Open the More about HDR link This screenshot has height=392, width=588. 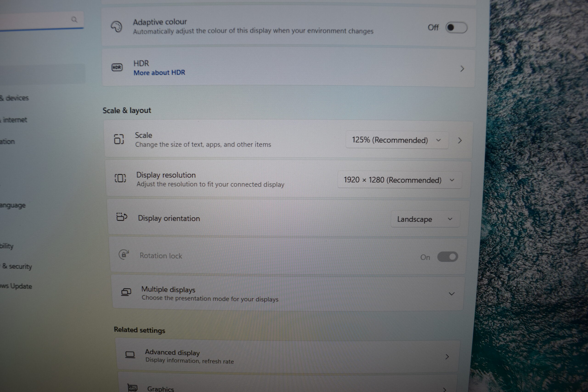[159, 73]
